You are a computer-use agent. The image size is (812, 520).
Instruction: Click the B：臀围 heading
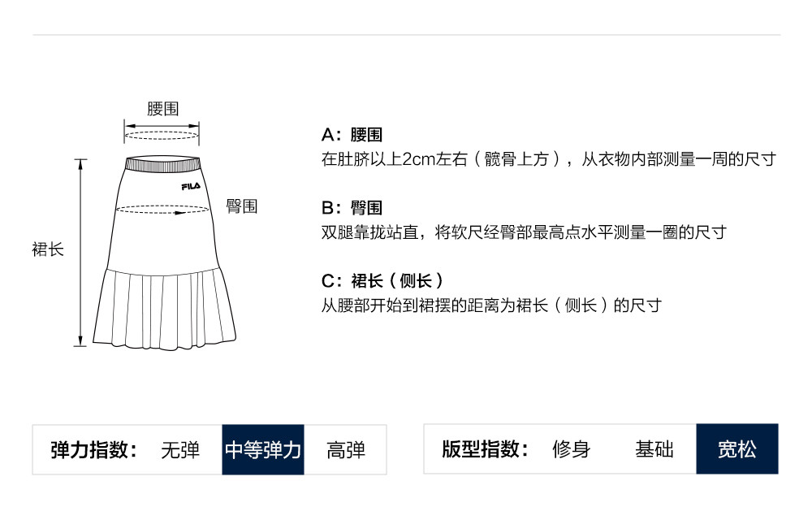(352, 208)
